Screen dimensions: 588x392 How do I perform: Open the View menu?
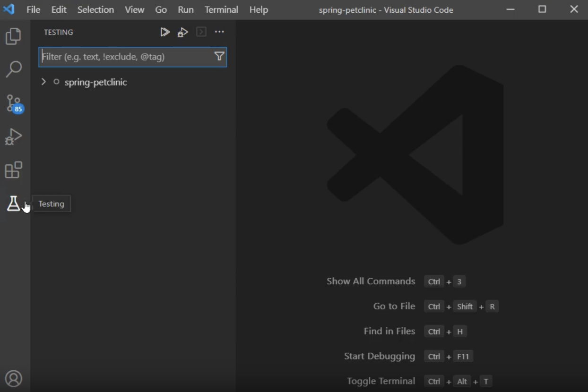[135, 9]
